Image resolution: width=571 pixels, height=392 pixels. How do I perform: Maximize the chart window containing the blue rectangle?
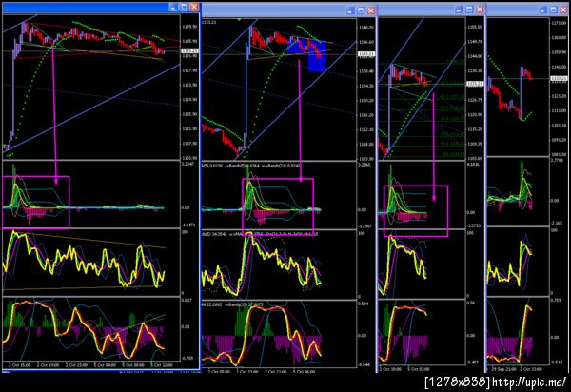point(361,10)
